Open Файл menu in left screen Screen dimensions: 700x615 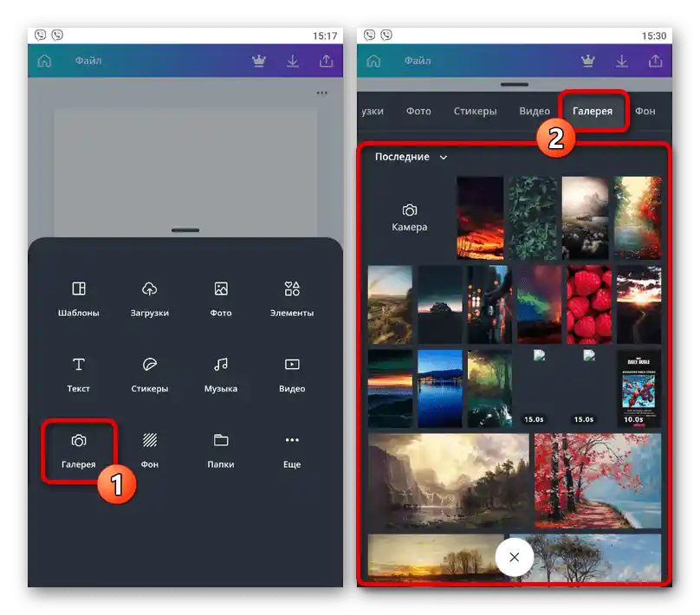[88, 61]
